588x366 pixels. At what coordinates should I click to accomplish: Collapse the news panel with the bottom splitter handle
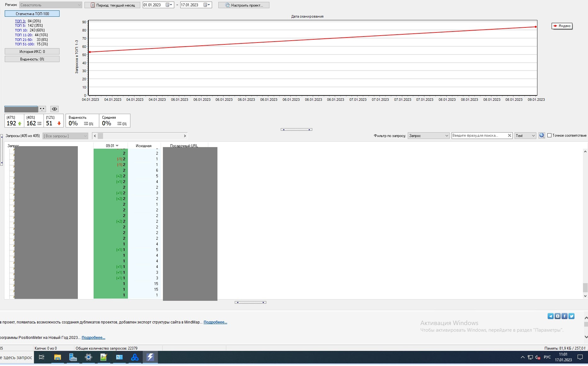click(251, 302)
